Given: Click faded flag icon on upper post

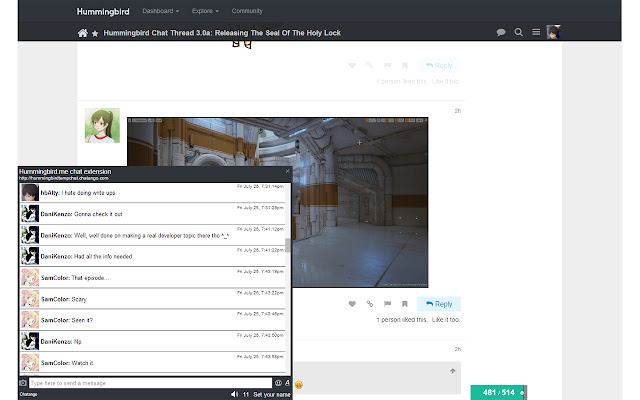Looking at the screenshot, I should tap(387, 65).
